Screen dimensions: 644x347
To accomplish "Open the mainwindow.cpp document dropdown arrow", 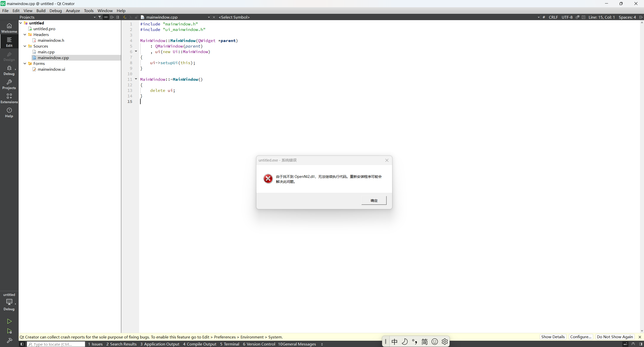I will click(x=208, y=17).
